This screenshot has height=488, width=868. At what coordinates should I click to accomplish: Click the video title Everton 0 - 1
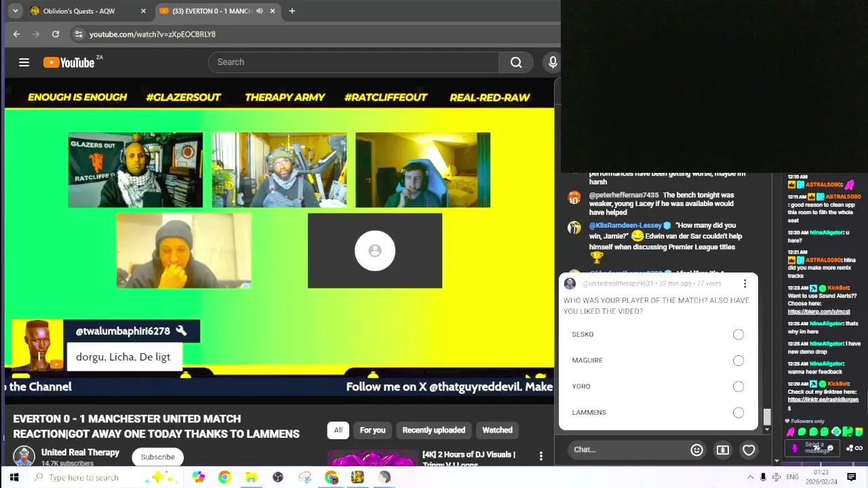click(156, 426)
